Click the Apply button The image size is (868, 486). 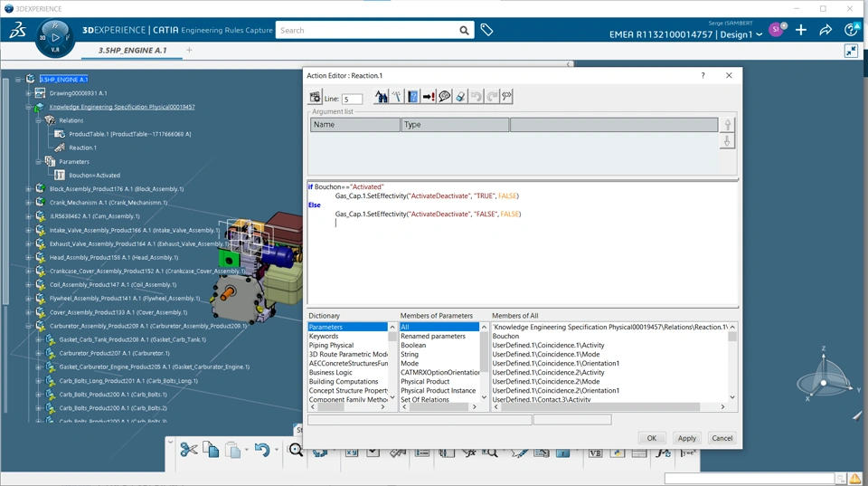(687, 438)
